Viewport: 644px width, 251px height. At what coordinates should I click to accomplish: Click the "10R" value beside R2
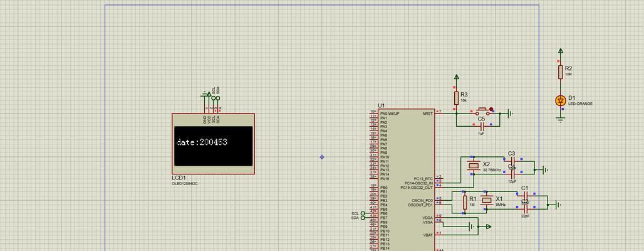point(568,74)
